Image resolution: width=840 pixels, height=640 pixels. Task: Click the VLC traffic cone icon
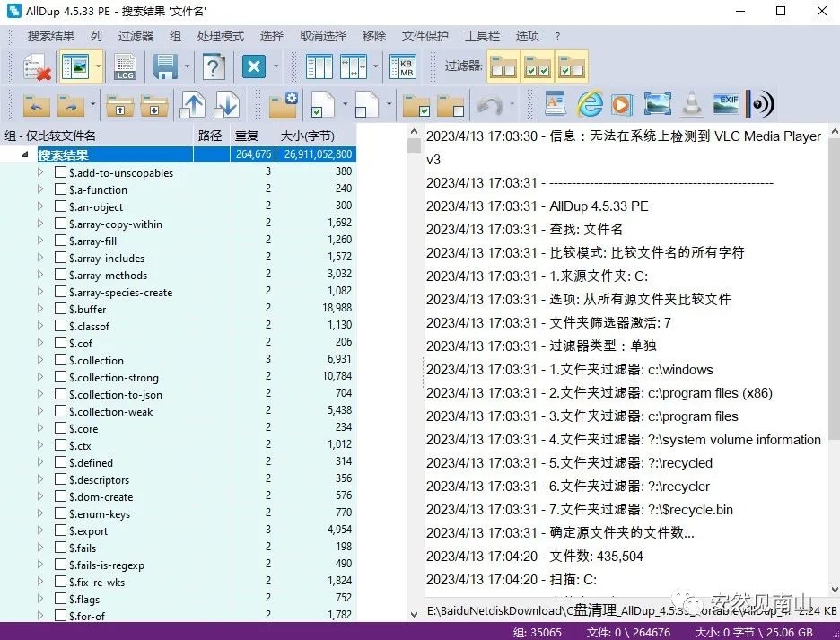[692, 103]
